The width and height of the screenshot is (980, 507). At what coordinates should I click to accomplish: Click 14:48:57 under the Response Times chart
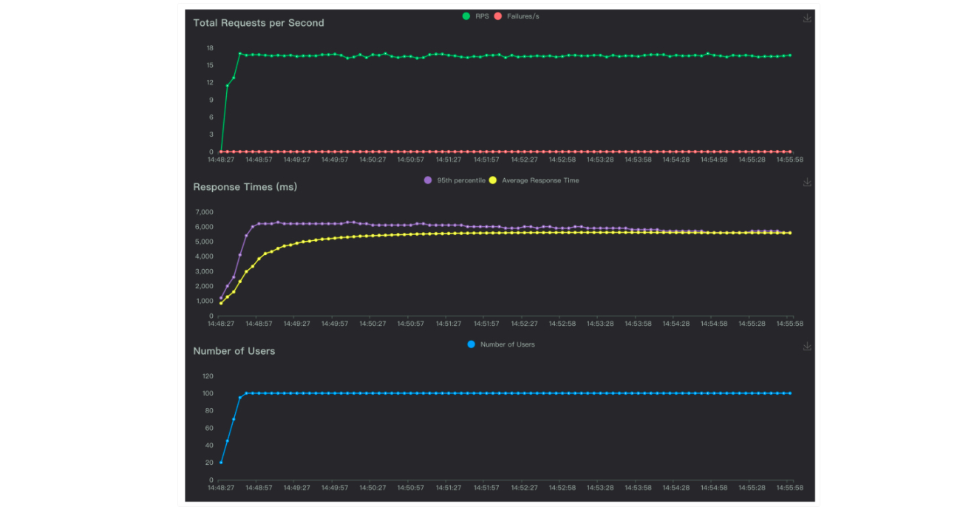pyautogui.click(x=259, y=323)
